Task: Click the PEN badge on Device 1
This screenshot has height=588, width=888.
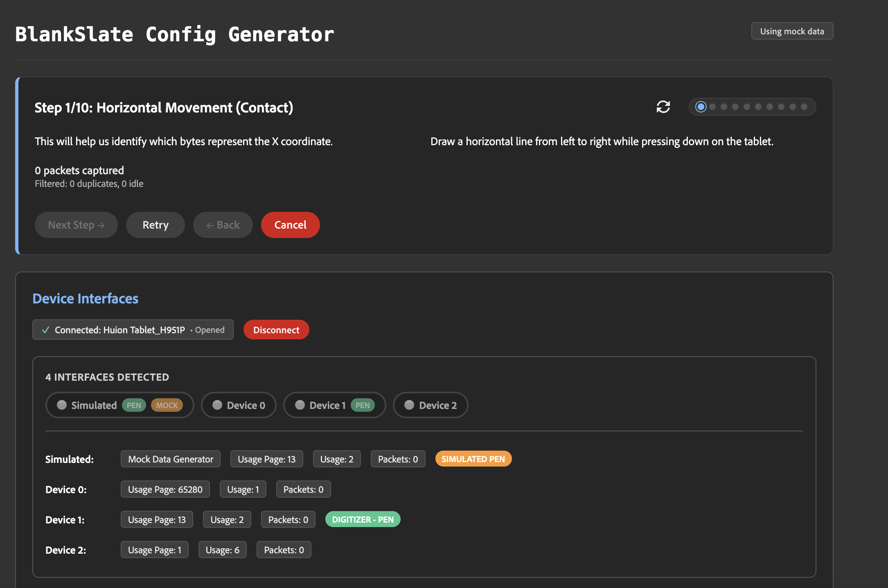Action: (x=363, y=405)
